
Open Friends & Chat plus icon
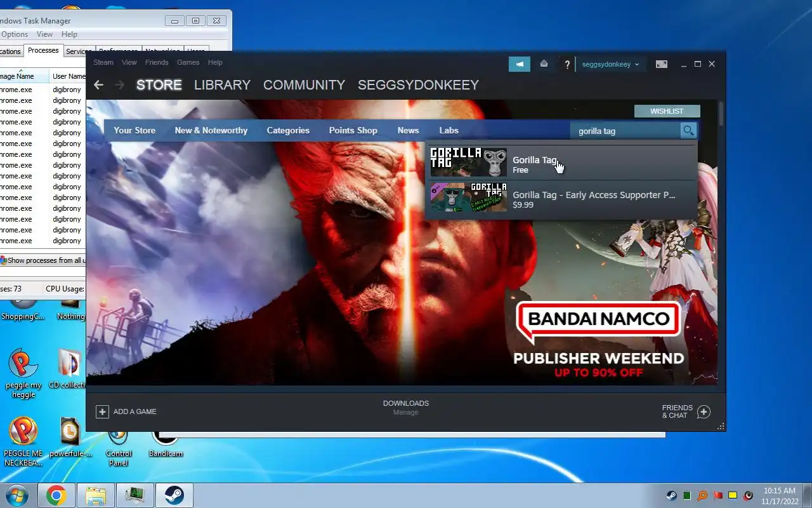[704, 412]
